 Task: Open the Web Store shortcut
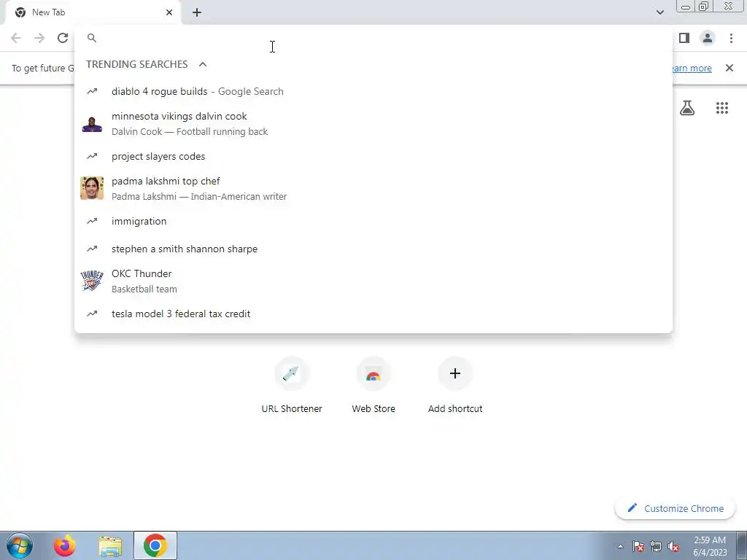373,385
